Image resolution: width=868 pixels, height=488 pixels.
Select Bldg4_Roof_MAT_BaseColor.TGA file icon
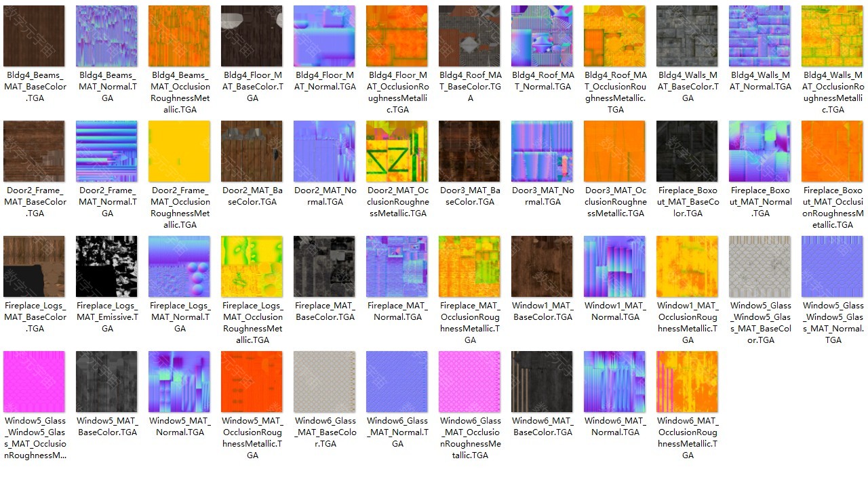click(469, 36)
